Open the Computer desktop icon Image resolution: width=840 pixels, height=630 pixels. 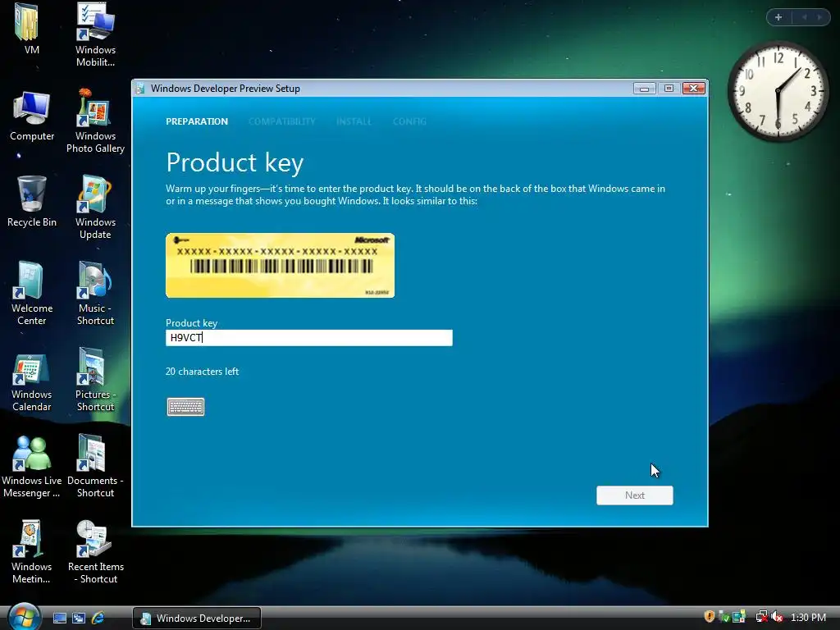tap(32, 116)
